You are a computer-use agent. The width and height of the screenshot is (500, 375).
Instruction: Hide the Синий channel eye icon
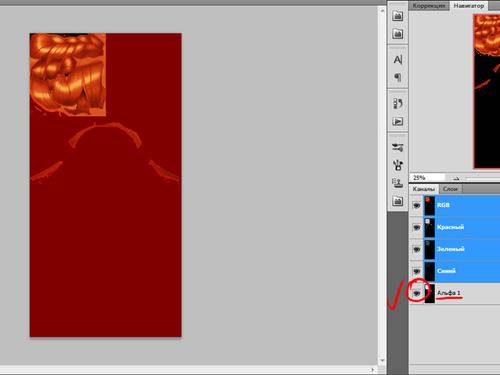point(417,271)
